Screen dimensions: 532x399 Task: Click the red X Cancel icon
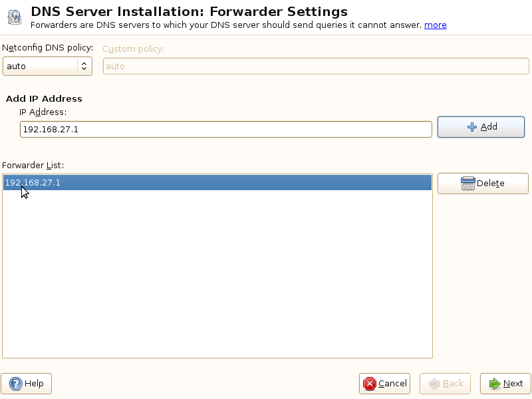(369, 384)
